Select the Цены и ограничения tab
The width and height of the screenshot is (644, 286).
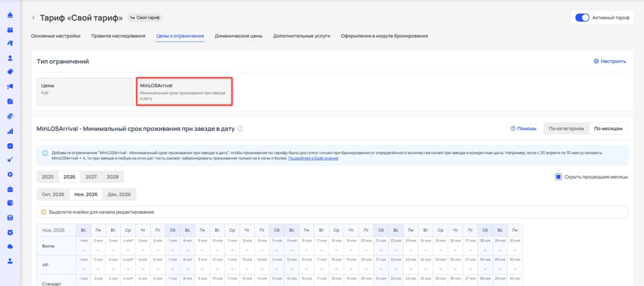pyautogui.click(x=180, y=36)
